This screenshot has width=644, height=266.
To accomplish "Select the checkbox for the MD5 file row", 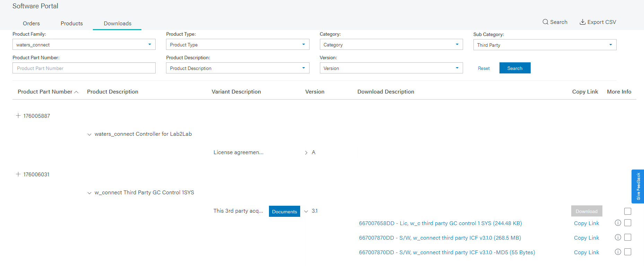I will coord(627,252).
